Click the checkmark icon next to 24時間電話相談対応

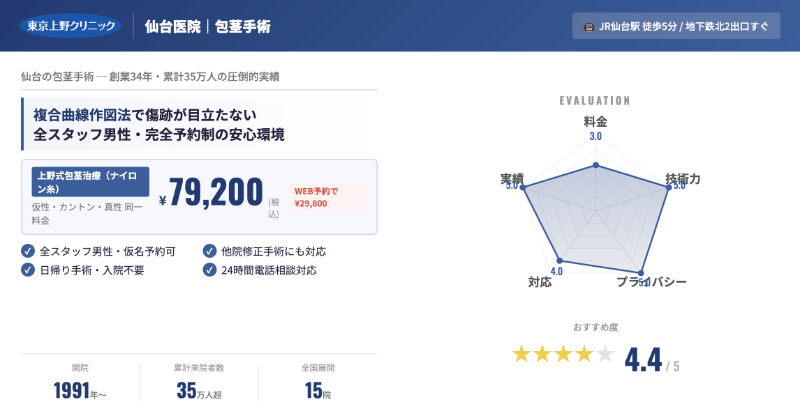(210, 270)
